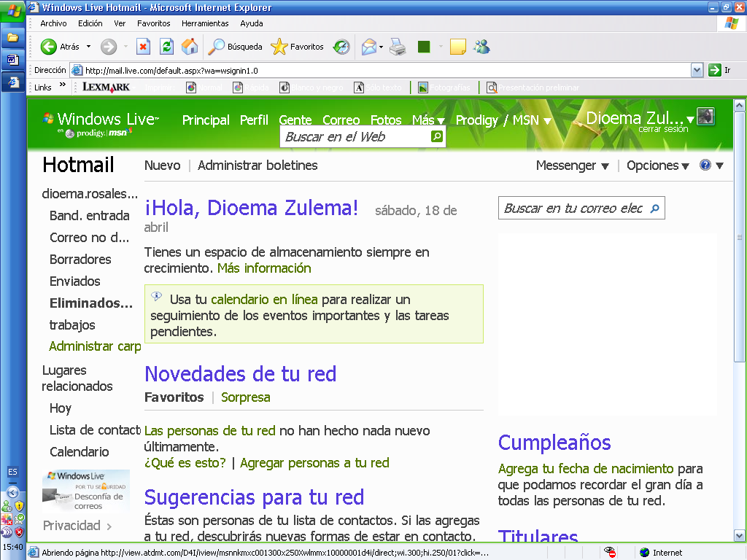Expand the help dropdown arrow
The height and width of the screenshot is (560, 747).
[719, 166]
